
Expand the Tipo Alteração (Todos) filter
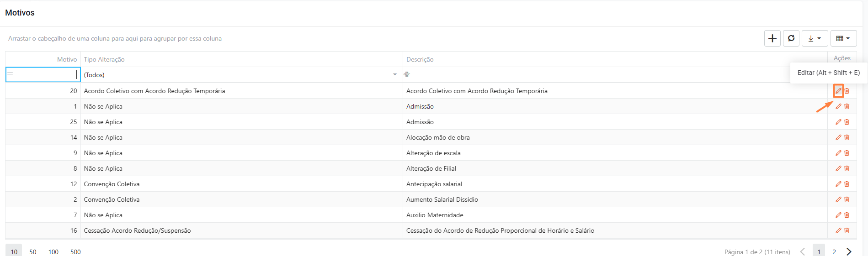click(395, 75)
